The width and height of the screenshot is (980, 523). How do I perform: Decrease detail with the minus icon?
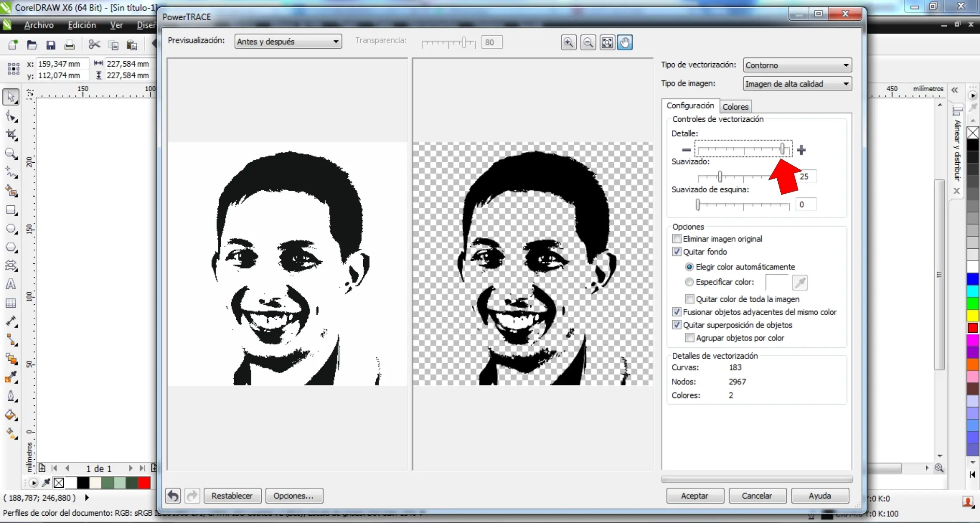tap(686, 150)
